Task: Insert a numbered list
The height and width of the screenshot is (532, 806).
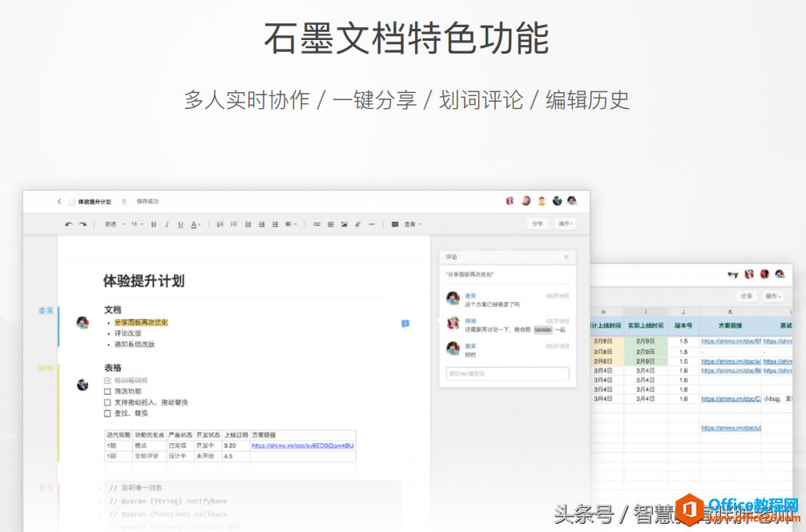Action: click(x=220, y=224)
